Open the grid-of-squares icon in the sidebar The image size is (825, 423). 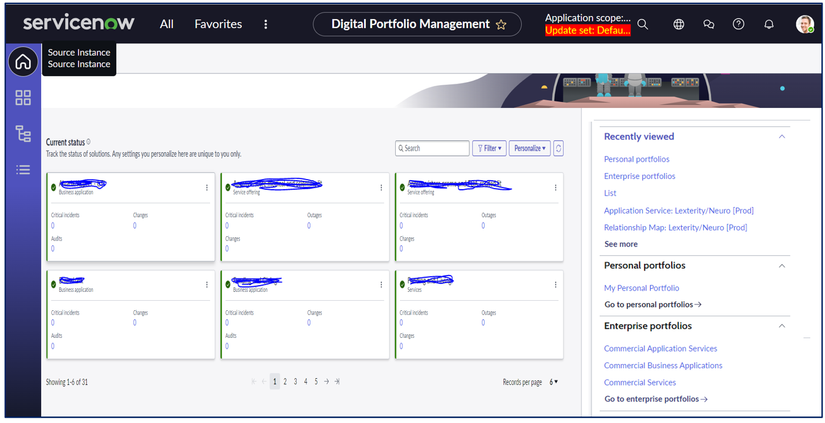click(23, 97)
